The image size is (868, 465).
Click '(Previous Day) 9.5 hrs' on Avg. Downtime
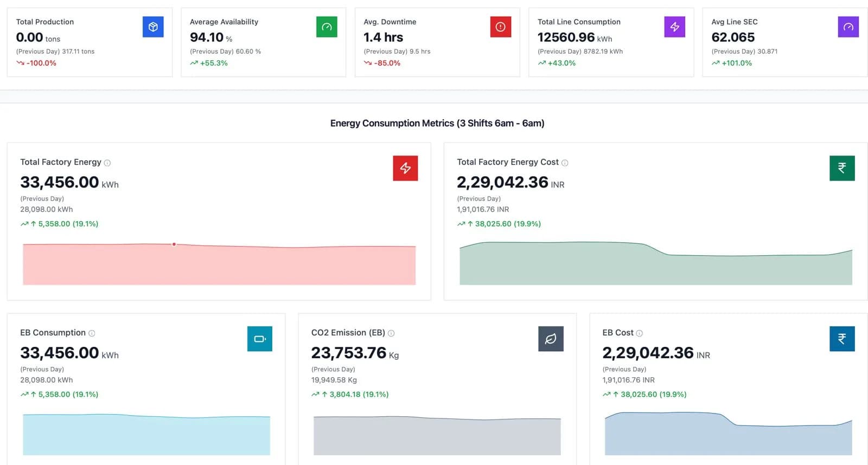(397, 51)
